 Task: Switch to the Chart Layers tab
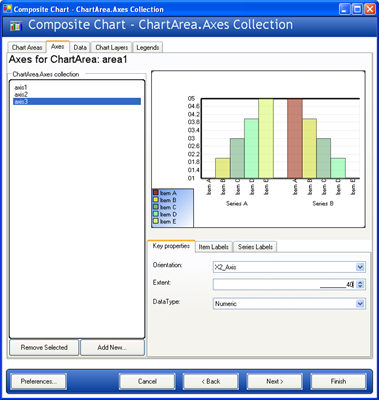(x=111, y=47)
